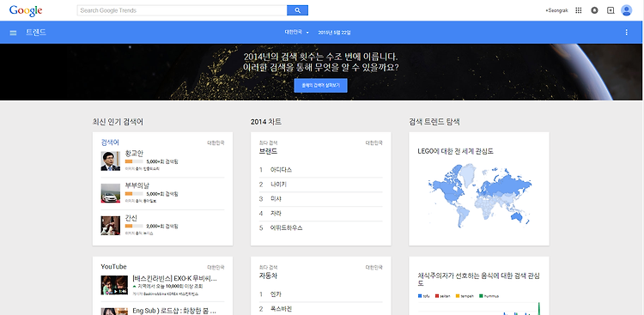
Task: Open the 자동차 chart heading
Action: tap(268, 276)
